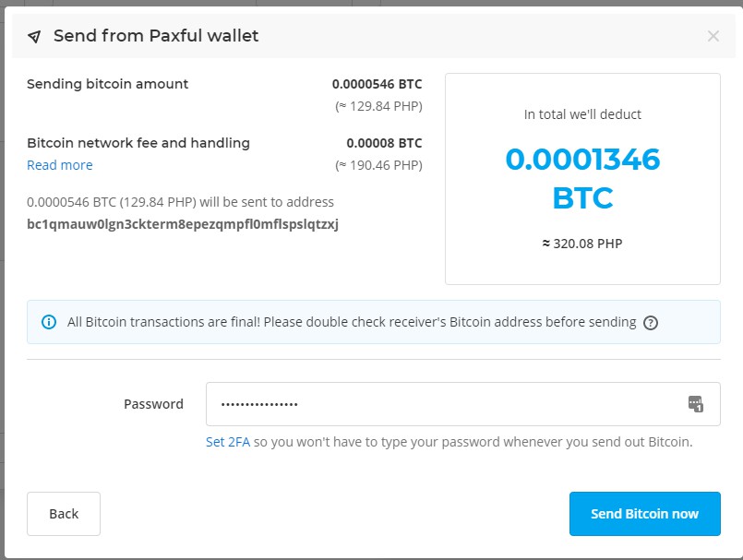Open the Set 2FA link
743x560 pixels.
click(228, 442)
